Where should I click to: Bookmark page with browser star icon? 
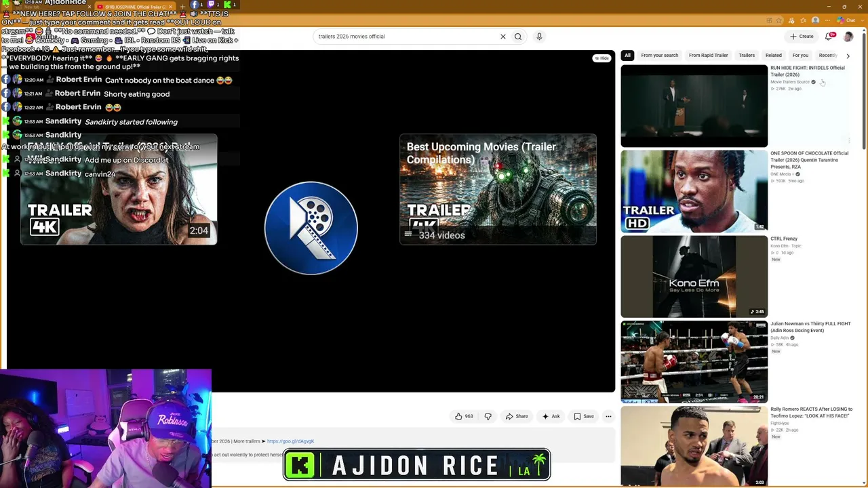(778, 20)
